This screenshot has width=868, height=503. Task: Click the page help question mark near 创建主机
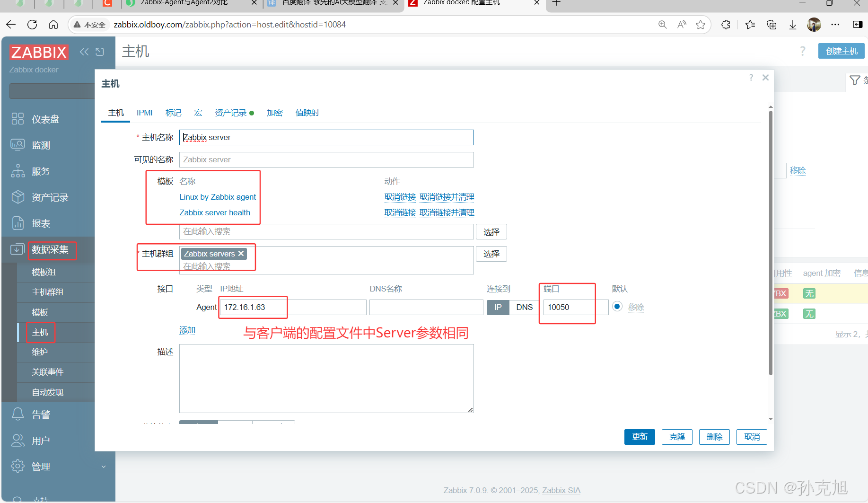click(803, 51)
